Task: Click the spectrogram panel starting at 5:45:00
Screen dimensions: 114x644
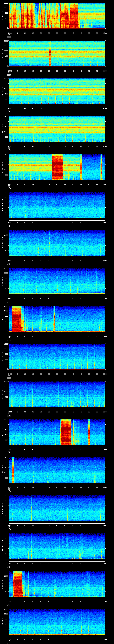Action: pos(57,129)
